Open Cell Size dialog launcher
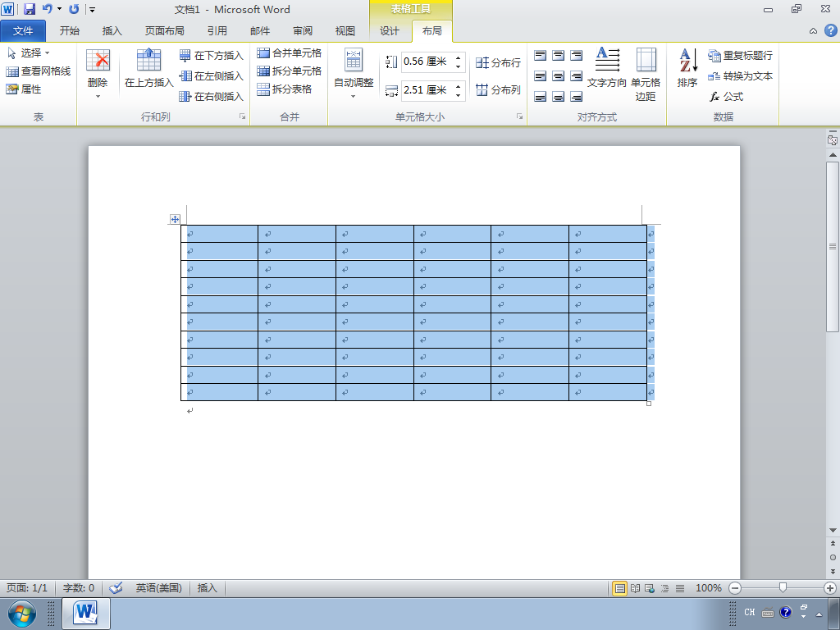Screen dimensions: 840x630 [519, 116]
